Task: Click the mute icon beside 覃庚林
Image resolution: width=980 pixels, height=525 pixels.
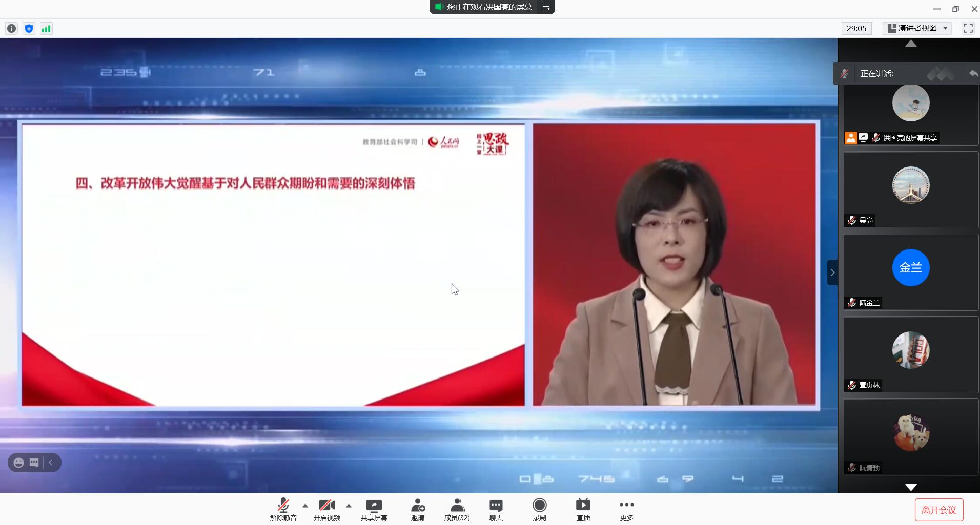Action: click(851, 385)
